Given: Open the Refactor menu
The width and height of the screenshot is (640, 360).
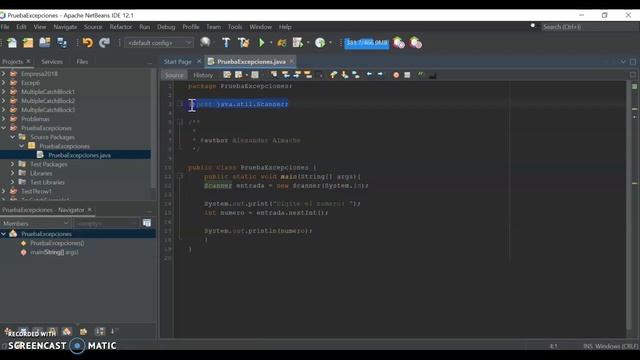Looking at the screenshot, I should 121,27.
